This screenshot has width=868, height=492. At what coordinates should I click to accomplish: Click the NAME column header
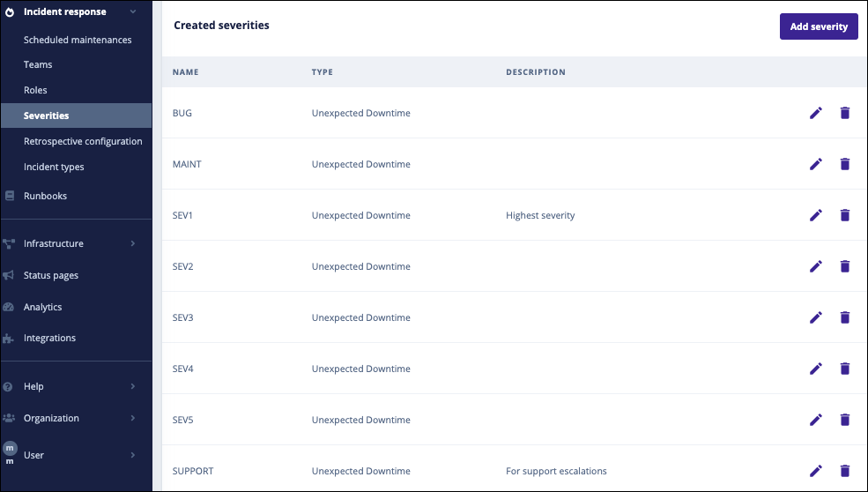pyautogui.click(x=185, y=72)
